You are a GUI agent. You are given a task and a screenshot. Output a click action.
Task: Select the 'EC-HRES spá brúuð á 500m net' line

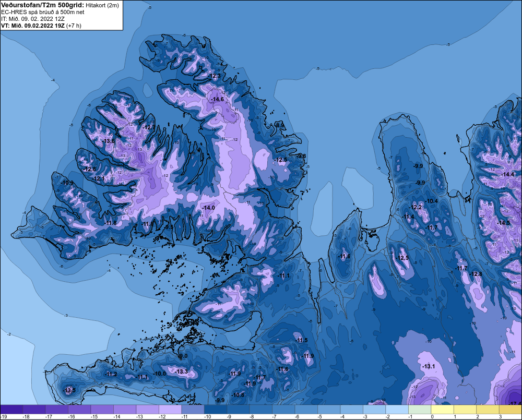tap(43, 12)
